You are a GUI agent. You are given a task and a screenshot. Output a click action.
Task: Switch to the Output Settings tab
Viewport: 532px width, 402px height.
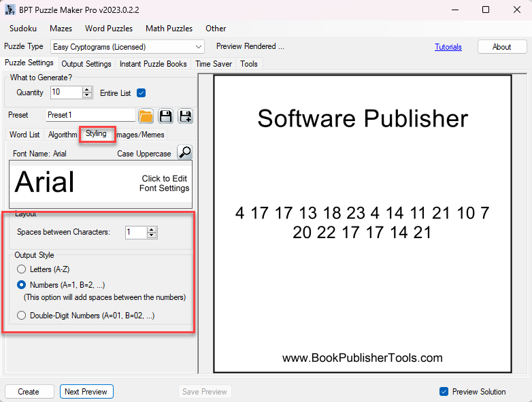[86, 64]
